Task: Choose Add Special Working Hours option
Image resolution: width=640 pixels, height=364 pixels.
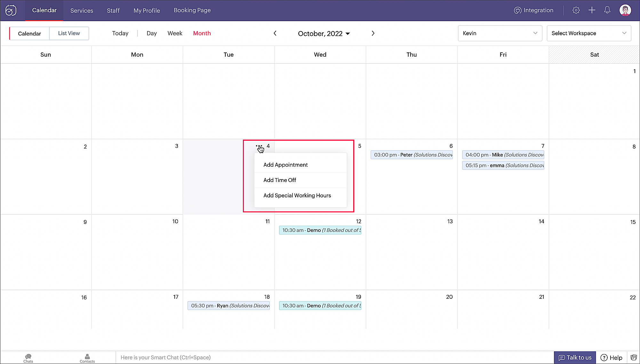Action: pos(297,195)
